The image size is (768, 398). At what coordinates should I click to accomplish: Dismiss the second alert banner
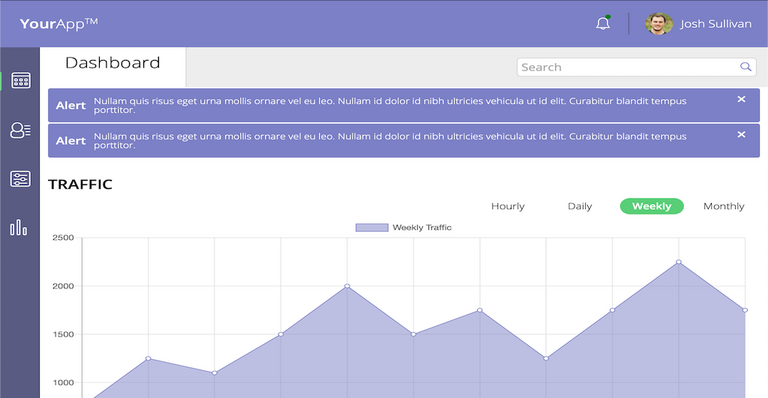742,134
